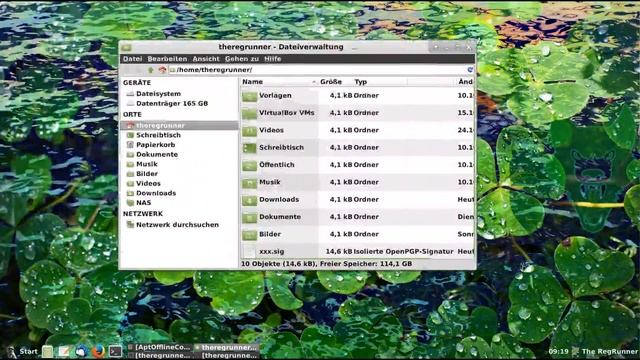Screen dimensions: 640x360
Task: Sort files by the Typ column
Action: point(380,82)
